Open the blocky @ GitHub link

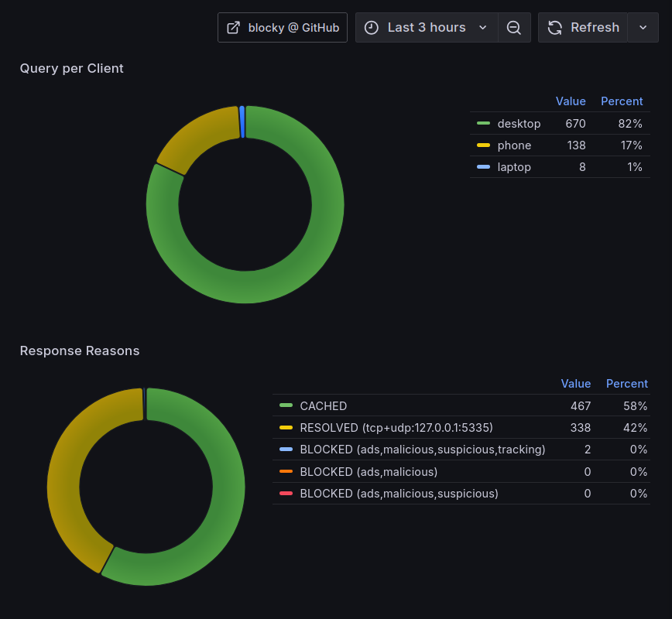(283, 27)
